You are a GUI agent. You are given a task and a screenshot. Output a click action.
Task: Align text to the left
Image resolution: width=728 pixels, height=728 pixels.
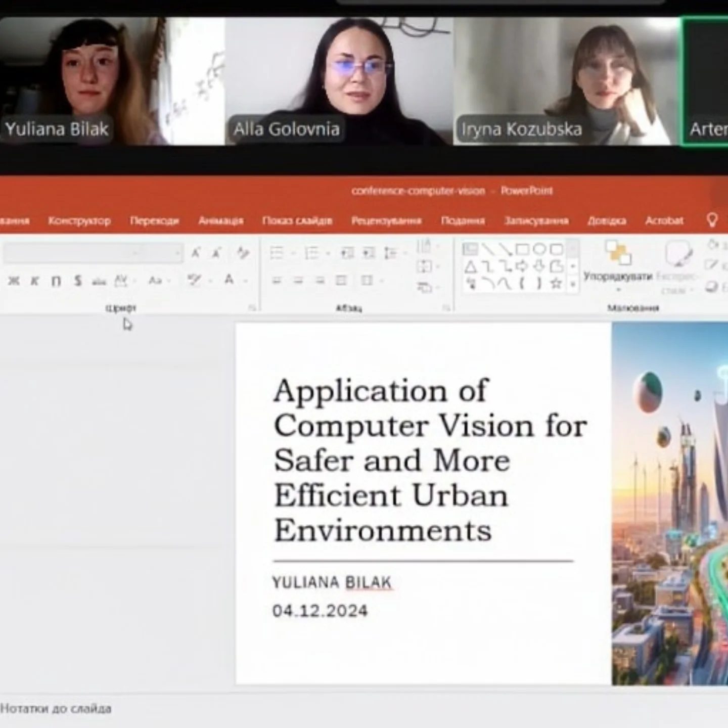pyautogui.click(x=277, y=281)
